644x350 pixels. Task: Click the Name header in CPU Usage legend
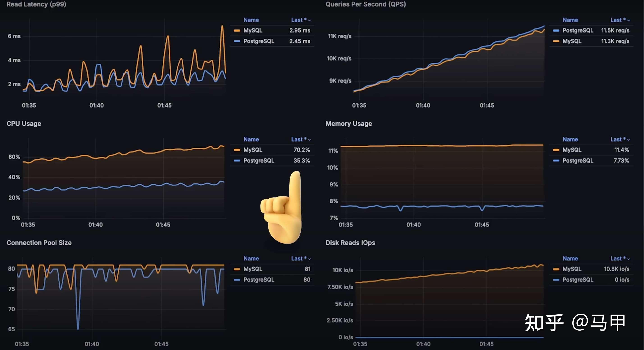coord(251,139)
